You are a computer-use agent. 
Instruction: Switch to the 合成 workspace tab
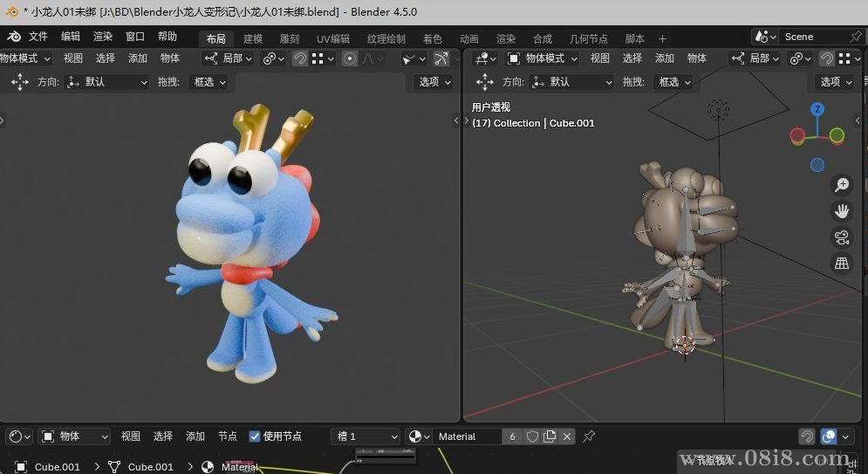pos(542,38)
